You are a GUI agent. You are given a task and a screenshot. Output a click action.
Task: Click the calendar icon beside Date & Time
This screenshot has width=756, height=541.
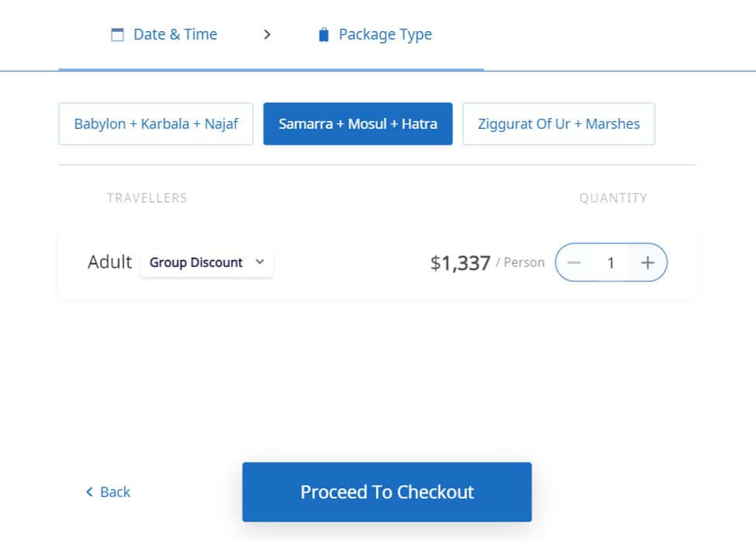click(117, 35)
